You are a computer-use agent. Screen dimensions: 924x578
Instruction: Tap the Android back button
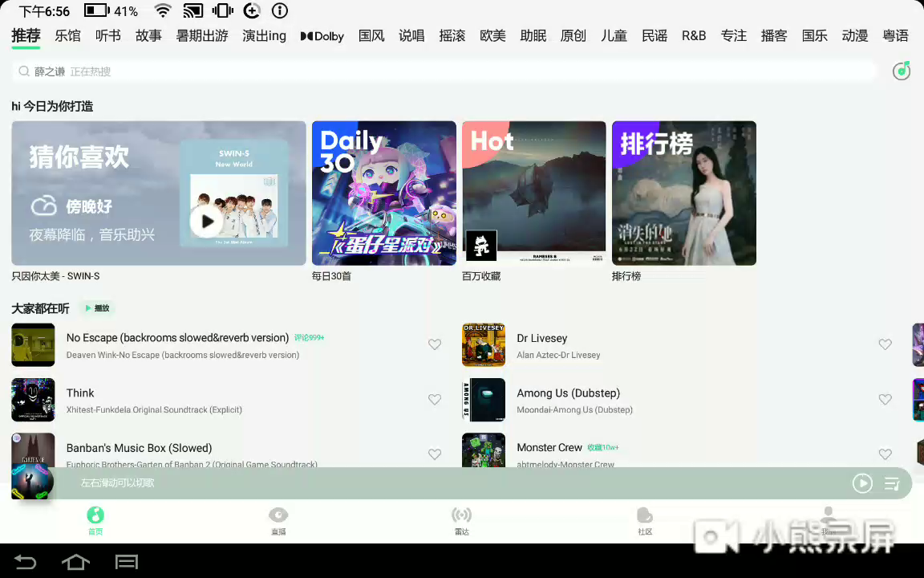[x=26, y=562]
